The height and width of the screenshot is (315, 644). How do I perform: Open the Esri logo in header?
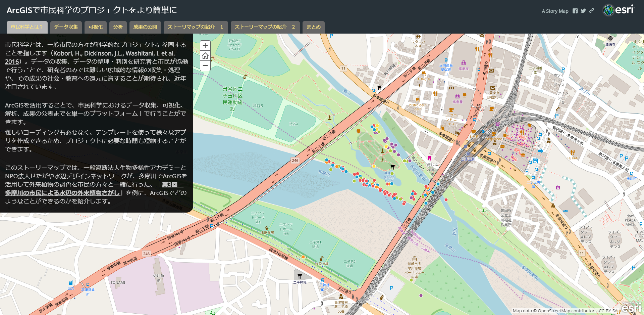pyautogui.click(x=619, y=10)
